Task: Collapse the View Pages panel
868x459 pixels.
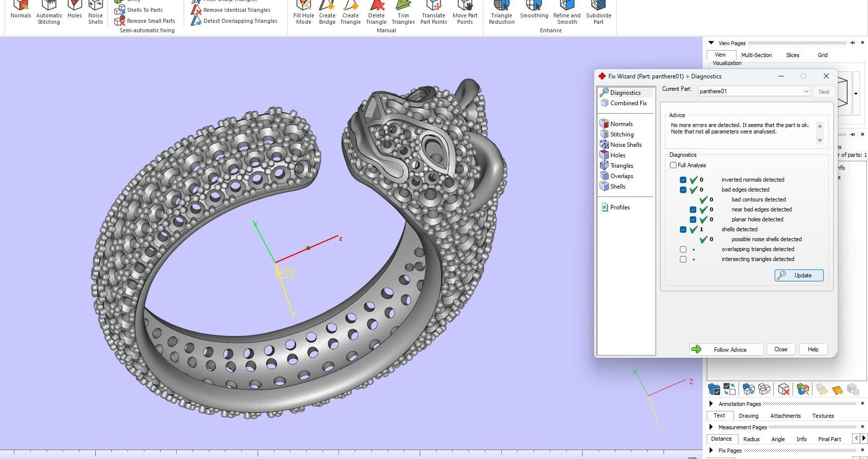Action: click(711, 43)
